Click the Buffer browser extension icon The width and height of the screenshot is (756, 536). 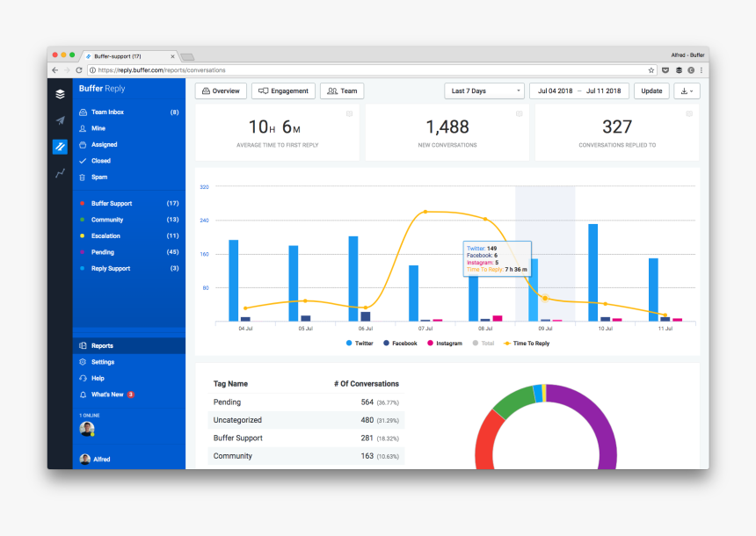(x=679, y=70)
